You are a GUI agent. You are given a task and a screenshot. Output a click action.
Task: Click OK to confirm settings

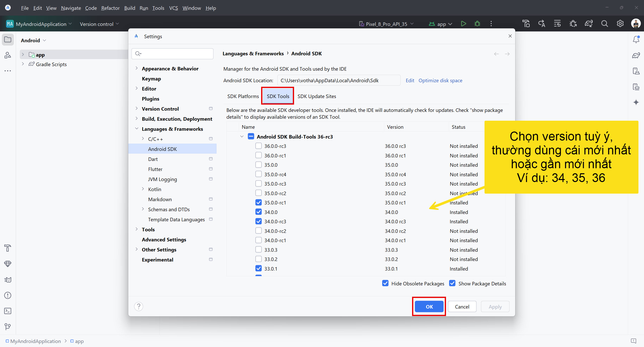[x=429, y=307]
